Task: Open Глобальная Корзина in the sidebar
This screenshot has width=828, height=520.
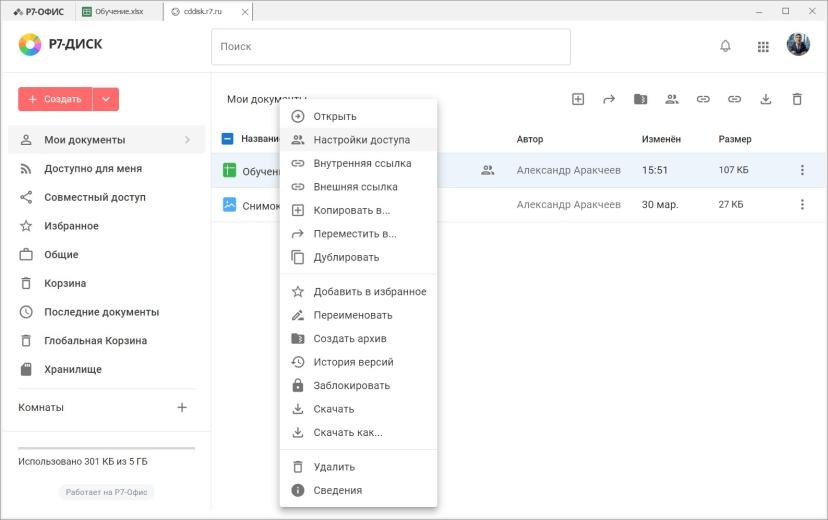Action: pos(106,341)
